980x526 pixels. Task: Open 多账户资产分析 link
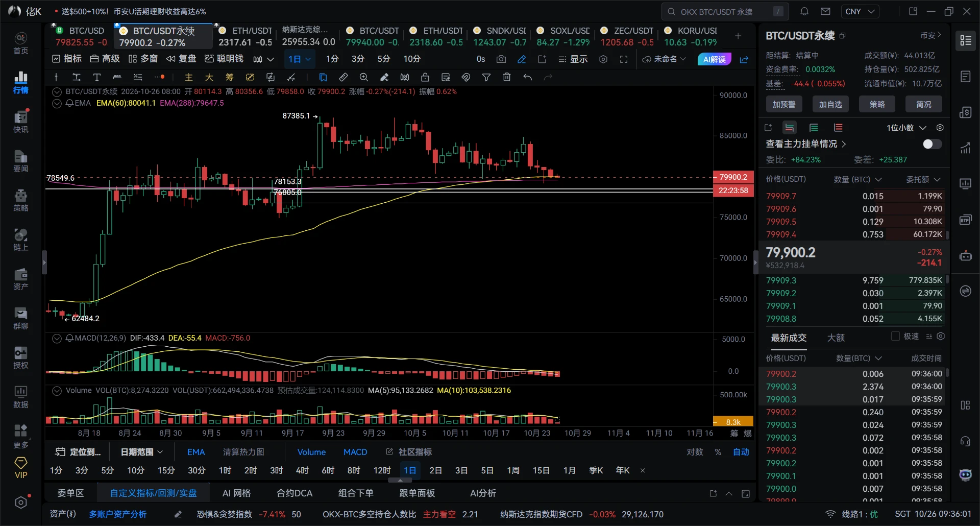point(117,514)
